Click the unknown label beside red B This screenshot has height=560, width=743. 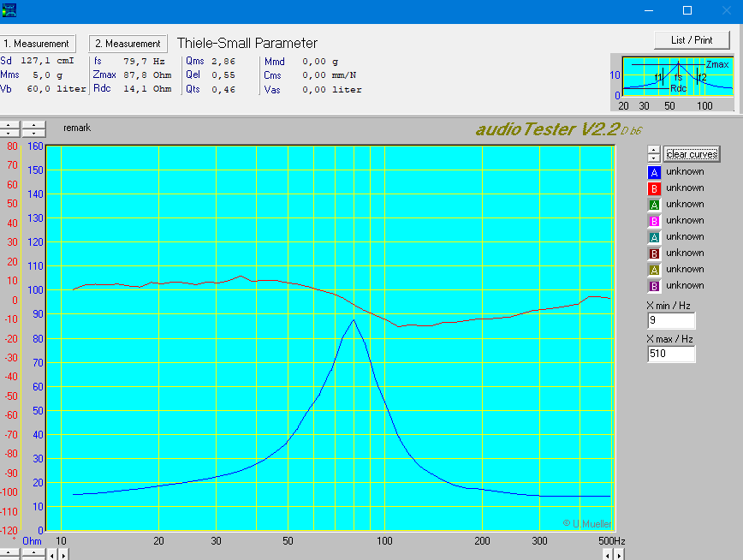[685, 188]
